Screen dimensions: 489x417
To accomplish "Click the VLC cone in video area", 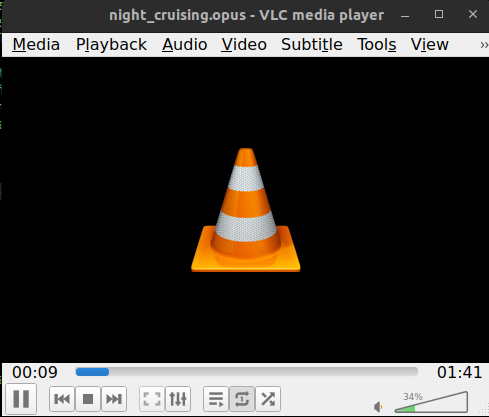I will [246, 210].
